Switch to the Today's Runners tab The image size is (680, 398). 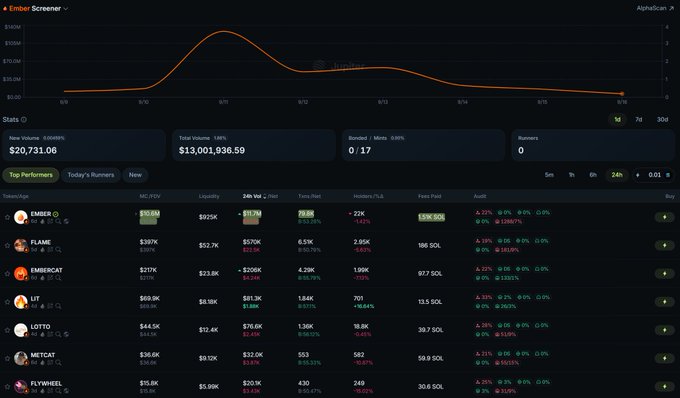coord(91,175)
